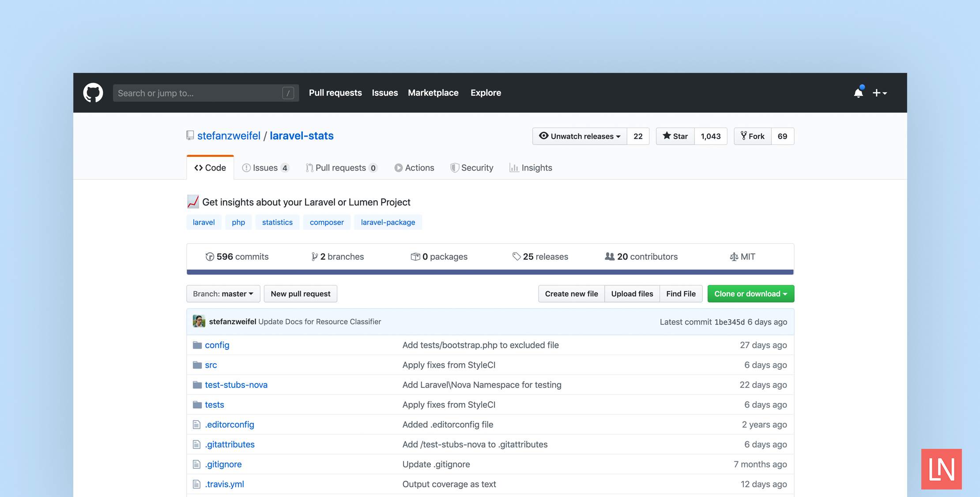Switch to repository Pull requests tab
This screenshot has width=980, height=497.
(342, 168)
